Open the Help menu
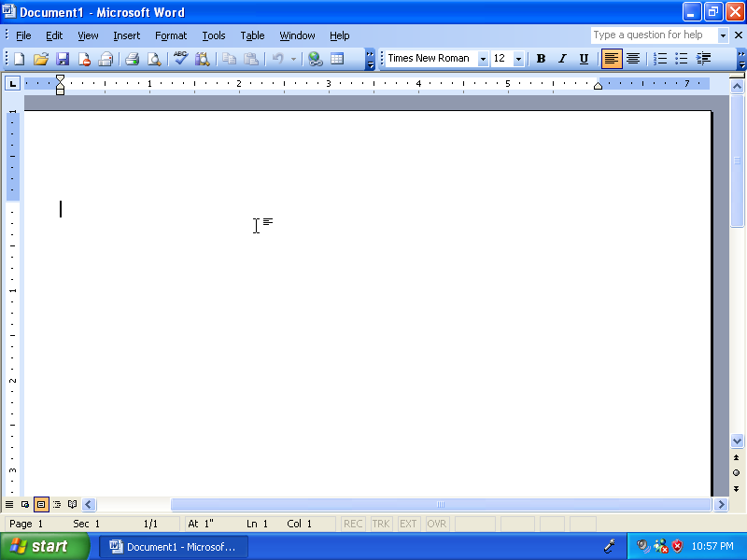747x560 pixels. tap(339, 35)
